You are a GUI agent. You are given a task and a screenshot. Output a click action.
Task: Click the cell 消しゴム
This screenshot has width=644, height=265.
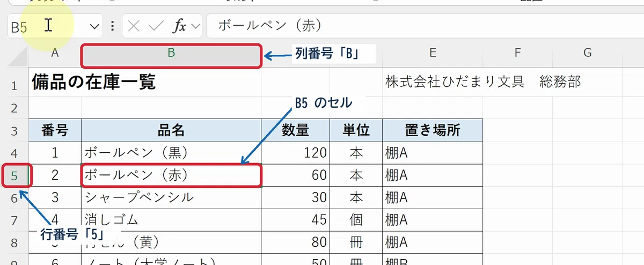click(171, 220)
